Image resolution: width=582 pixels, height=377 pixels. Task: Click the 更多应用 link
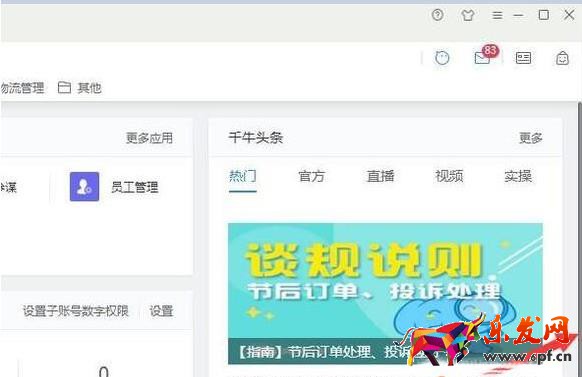pos(149,138)
